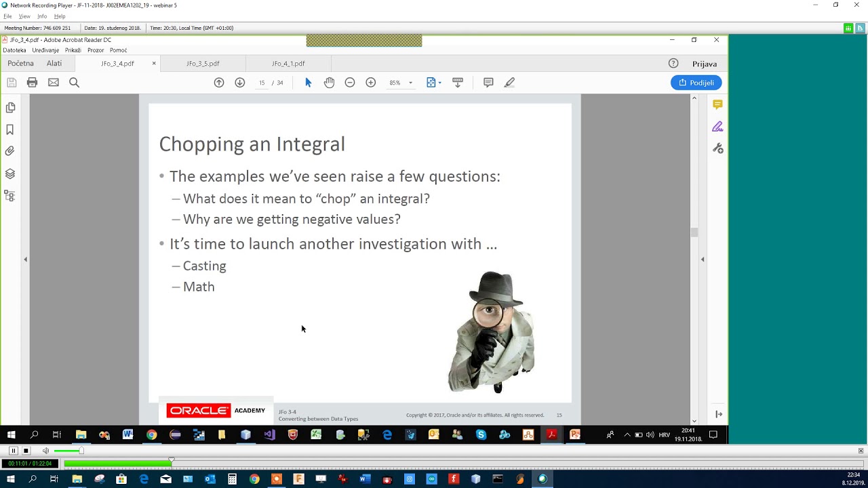This screenshot has height=488, width=868.
Task: Go to next page with down arrow
Action: click(240, 83)
